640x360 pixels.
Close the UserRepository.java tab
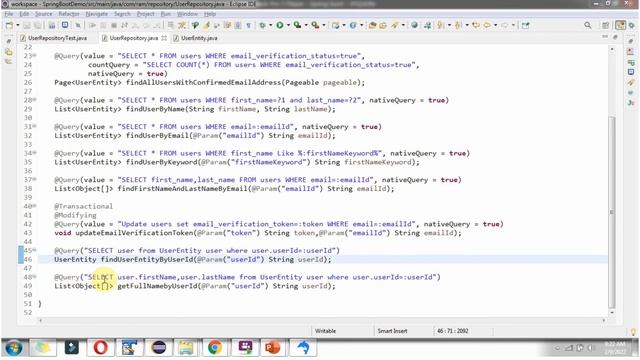click(164, 38)
